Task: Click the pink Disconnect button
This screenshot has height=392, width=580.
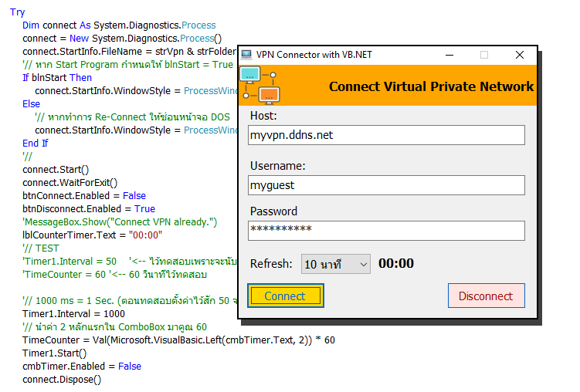Action: pos(486,296)
